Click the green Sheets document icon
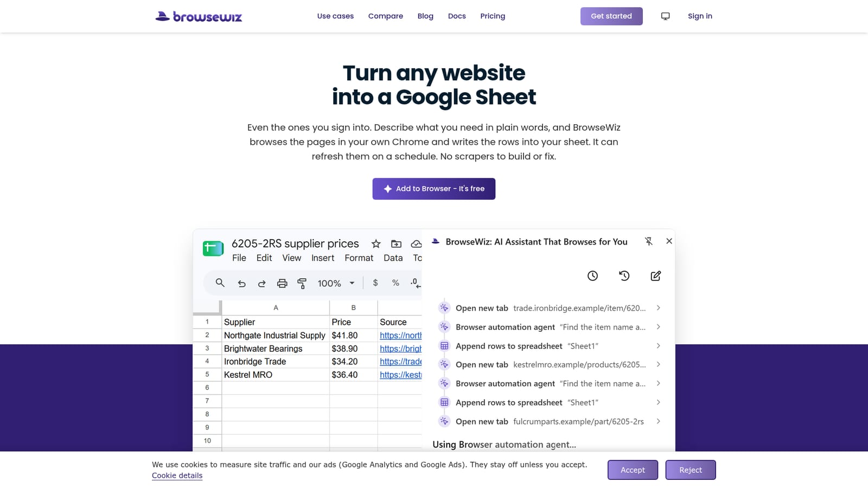Image resolution: width=868 pixels, height=488 pixels. coord(213,248)
